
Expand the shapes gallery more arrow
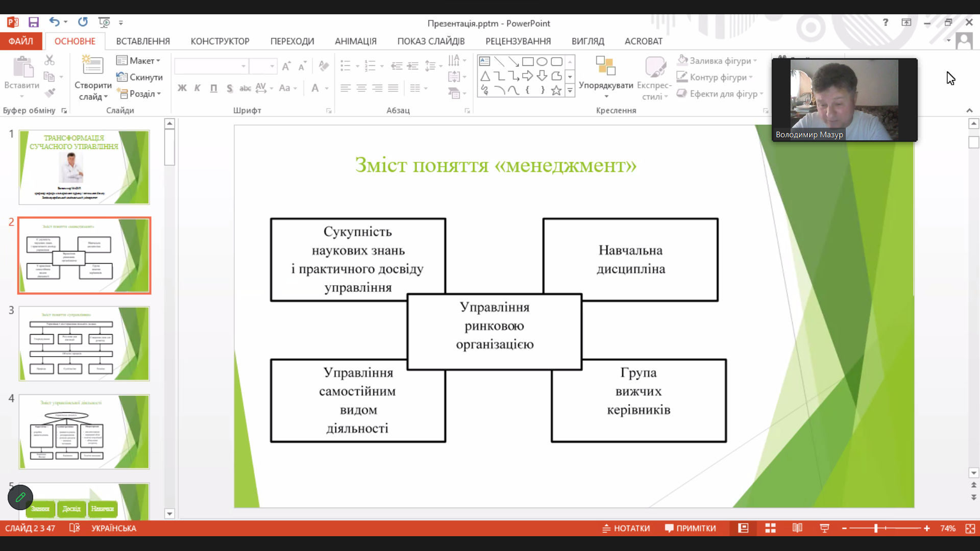pyautogui.click(x=570, y=91)
